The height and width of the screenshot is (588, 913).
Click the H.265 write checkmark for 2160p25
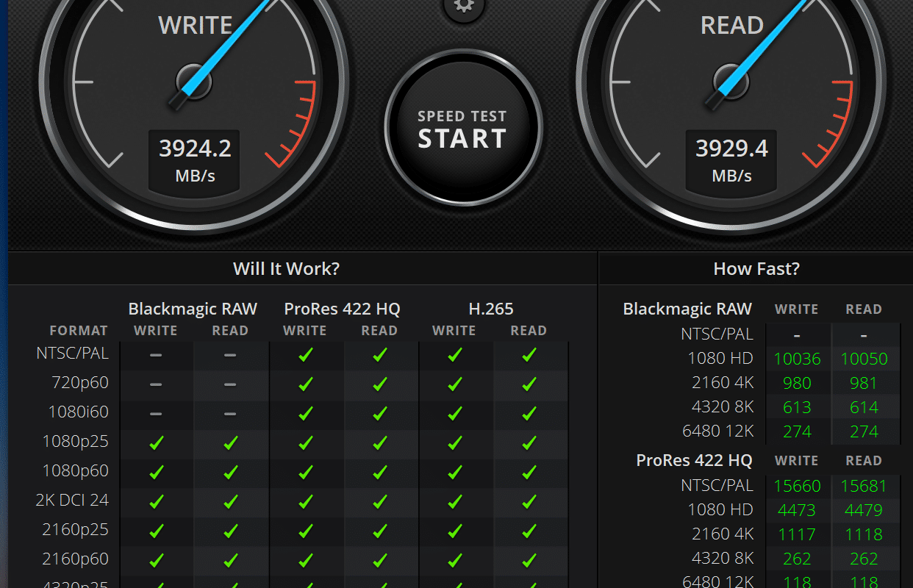tap(454, 531)
